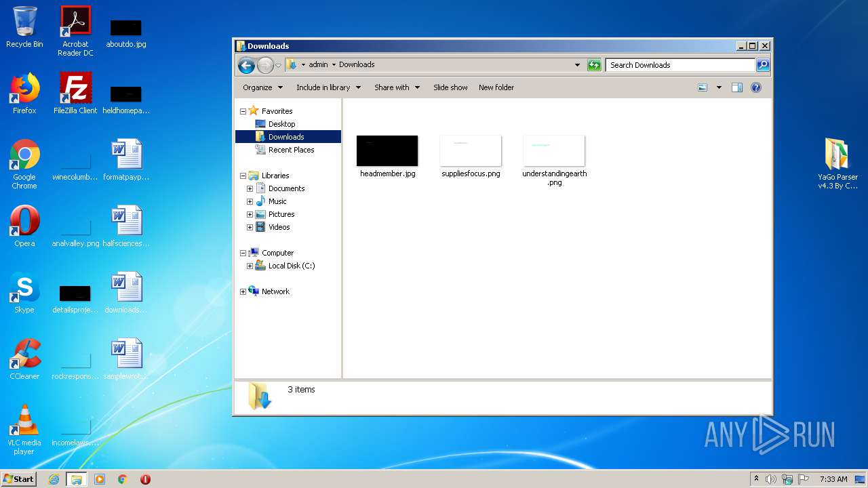Select the Computer node in tree

(x=277, y=253)
